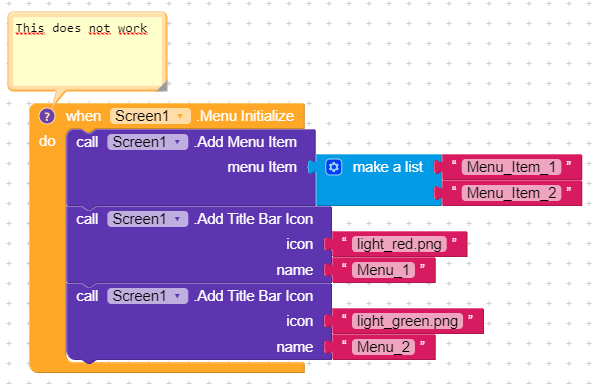Click the 'menu Item' socket label

coord(262,167)
